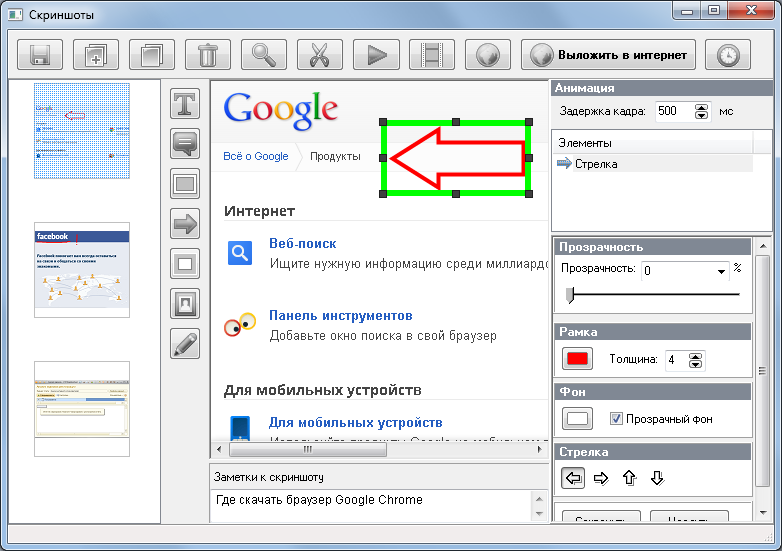Select the speech bubble callout tool
The height and width of the screenshot is (551, 782).
point(185,144)
